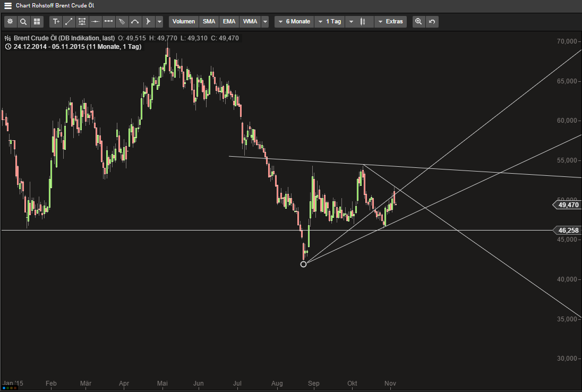This screenshot has height=392, width=582.
Task: Open the 1 Tag interval dropdown
Action: [329, 21]
